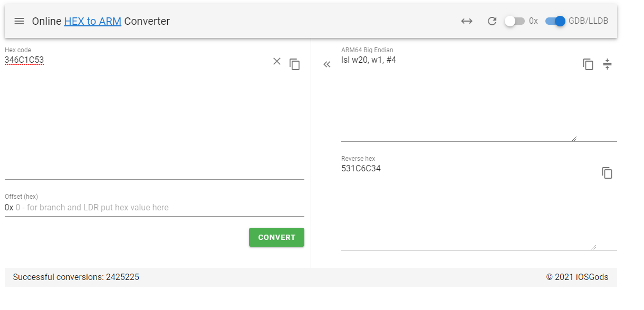
Task: Click the Reverse hex output box
Action: (468, 206)
